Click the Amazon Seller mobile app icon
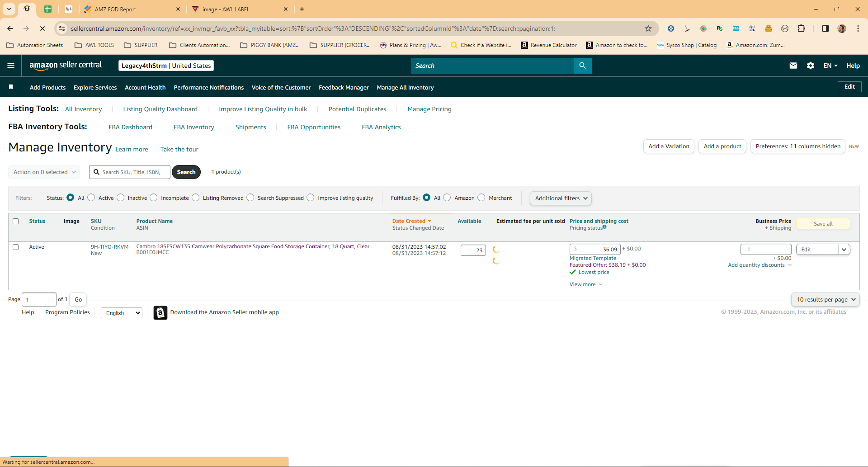868x467 pixels. click(x=160, y=312)
